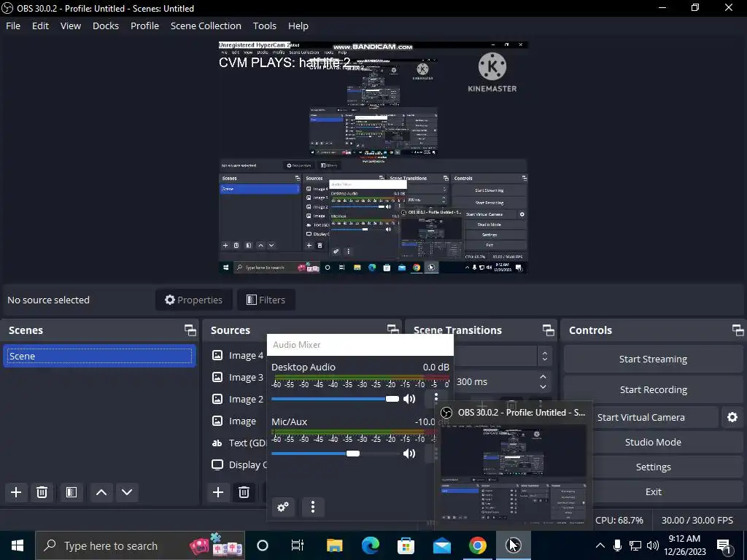Click the Cortana circle icon on the taskbar

(263, 545)
